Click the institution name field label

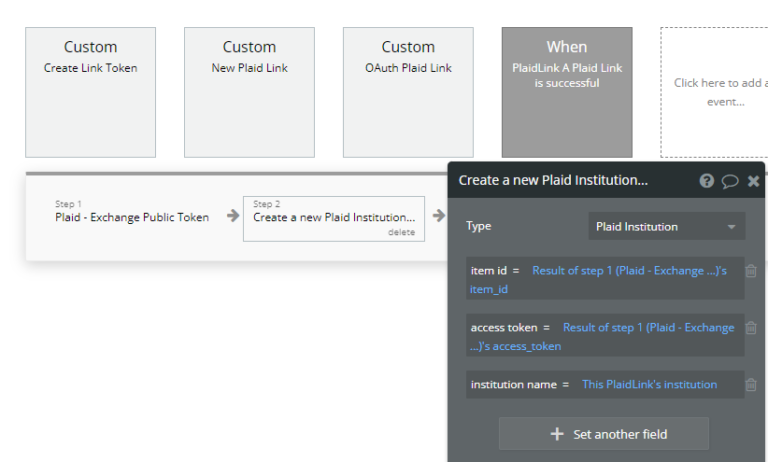point(513,385)
